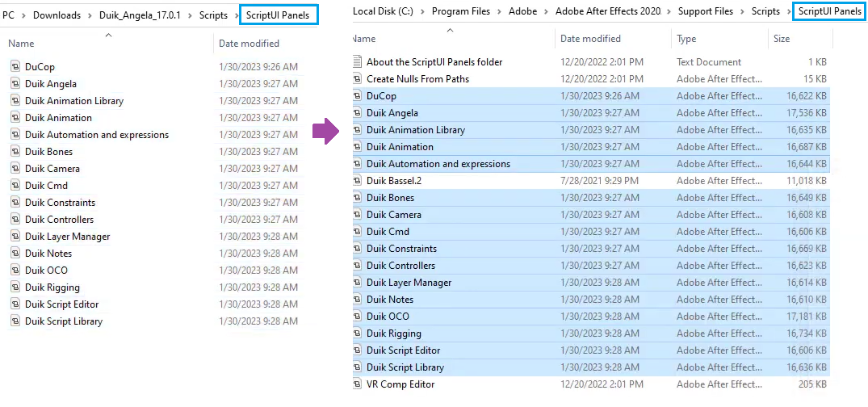Click Duik Angela icon in Program Files window
Viewport: 868px width, 407px height.
357,113
